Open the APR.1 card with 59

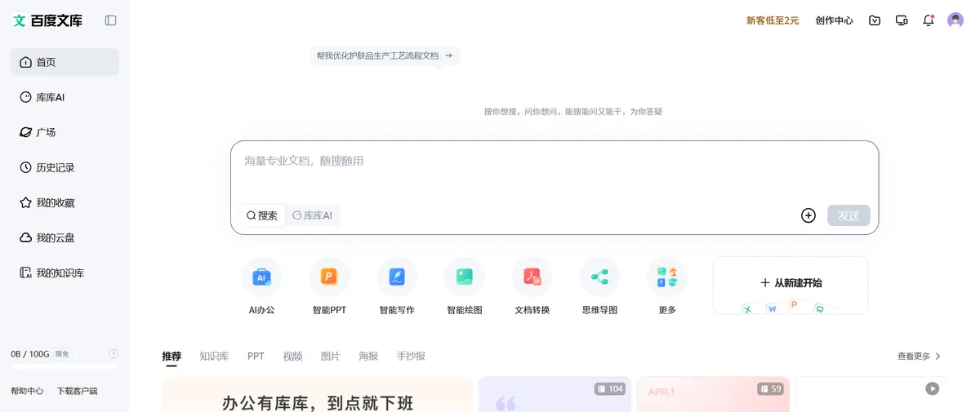713,394
